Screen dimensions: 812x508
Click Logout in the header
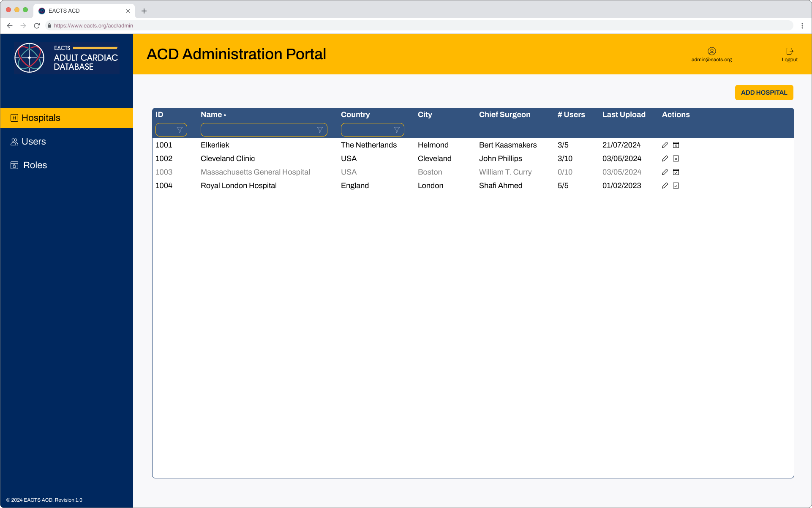789,54
